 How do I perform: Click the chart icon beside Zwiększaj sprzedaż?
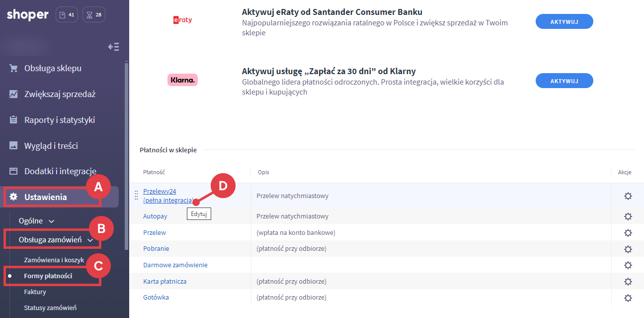coord(13,94)
